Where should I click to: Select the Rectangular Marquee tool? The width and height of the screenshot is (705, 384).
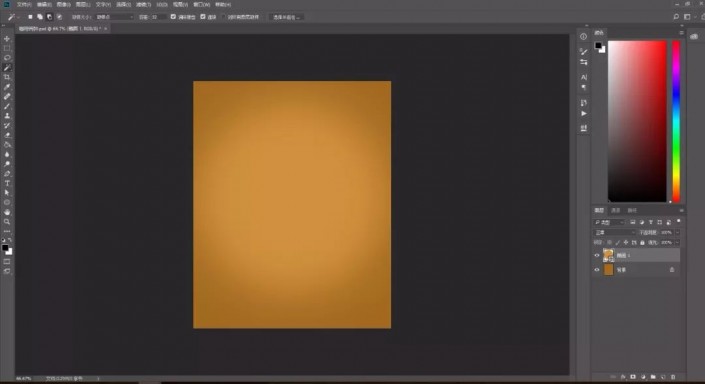pos(7,48)
